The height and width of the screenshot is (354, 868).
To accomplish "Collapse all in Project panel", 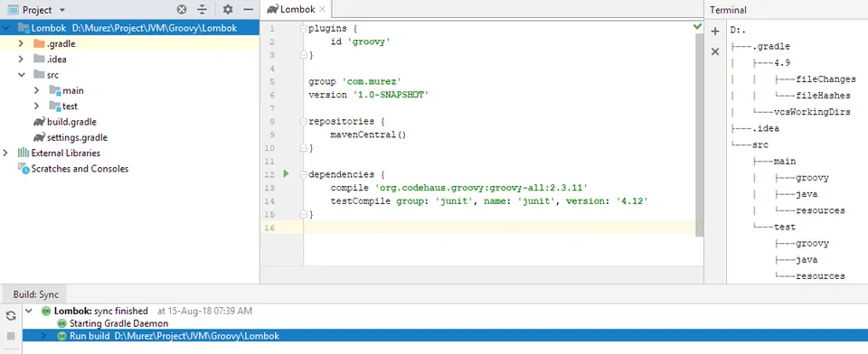I will 202,9.
